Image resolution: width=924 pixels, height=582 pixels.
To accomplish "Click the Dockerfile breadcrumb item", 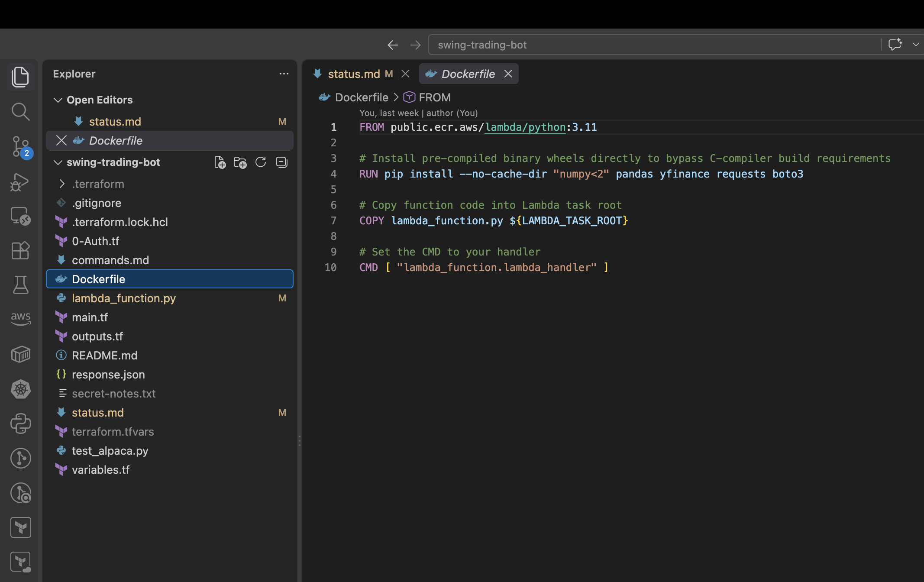I will tap(354, 97).
